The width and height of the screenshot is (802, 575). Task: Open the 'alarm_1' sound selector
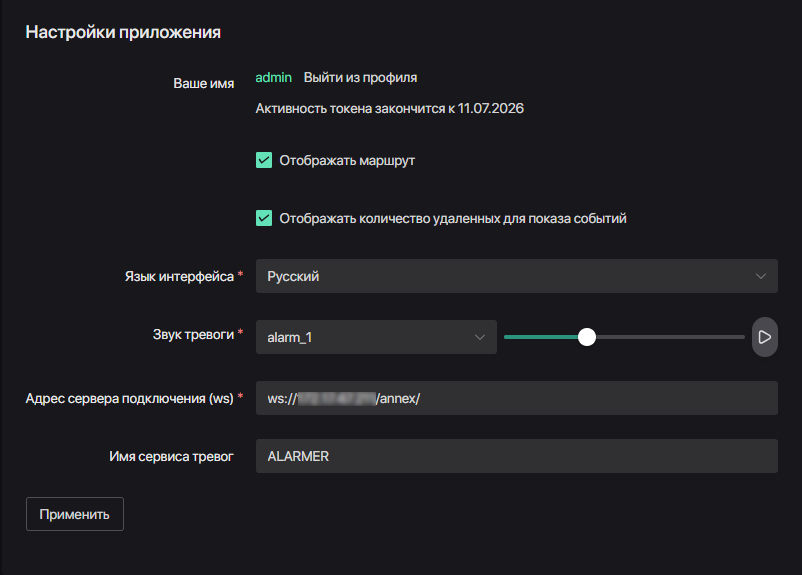point(365,337)
